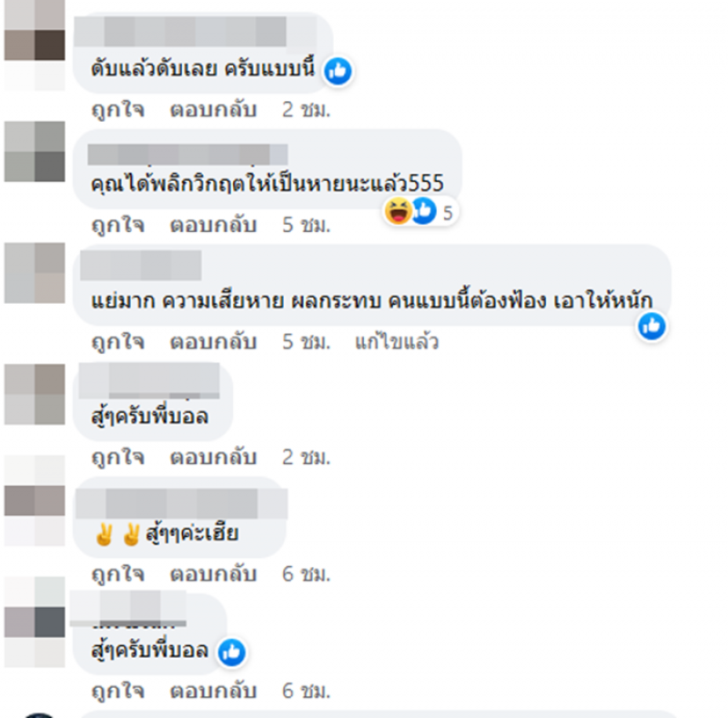
Task: Click ถูกใจ under 'แย่มาก ความเสียหาย' comment
Action: tap(118, 342)
